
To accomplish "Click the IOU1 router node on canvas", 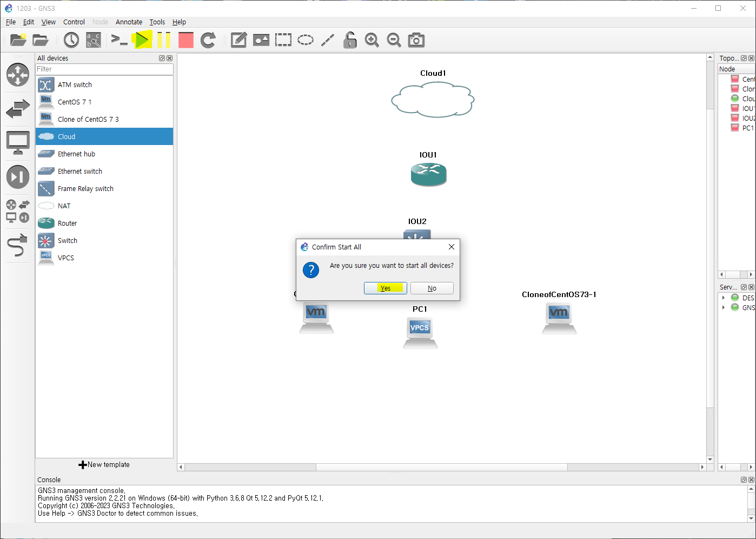I will [429, 174].
